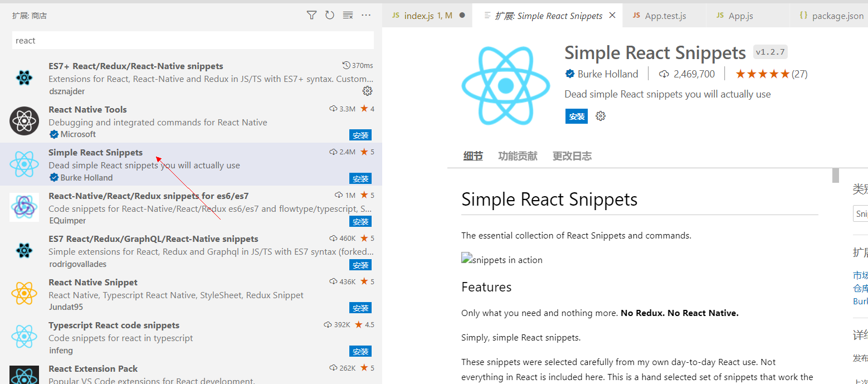
Task: Open manage gear for ES7+ snippets extension
Action: pos(367,91)
